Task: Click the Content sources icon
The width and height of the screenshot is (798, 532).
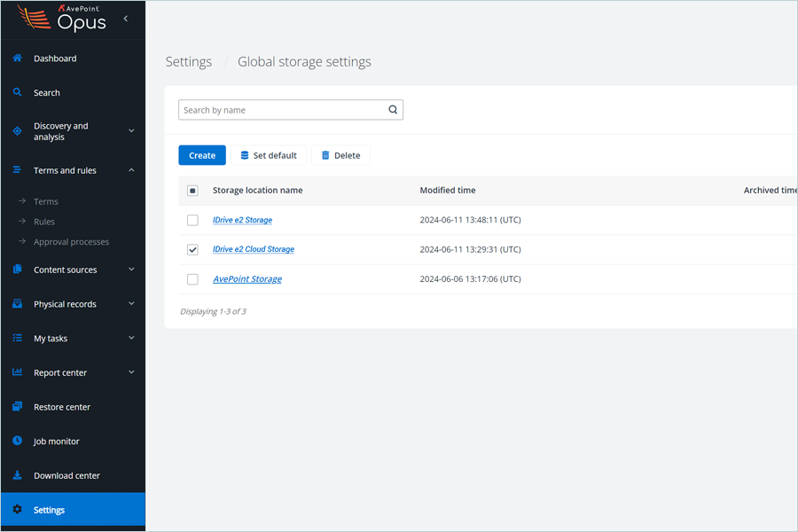Action: (x=18, y=270)
